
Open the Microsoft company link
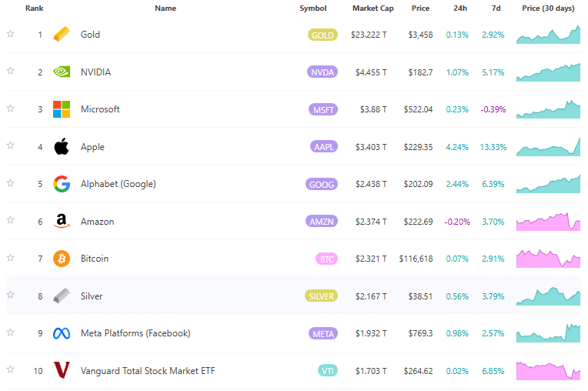click(100, 109)
